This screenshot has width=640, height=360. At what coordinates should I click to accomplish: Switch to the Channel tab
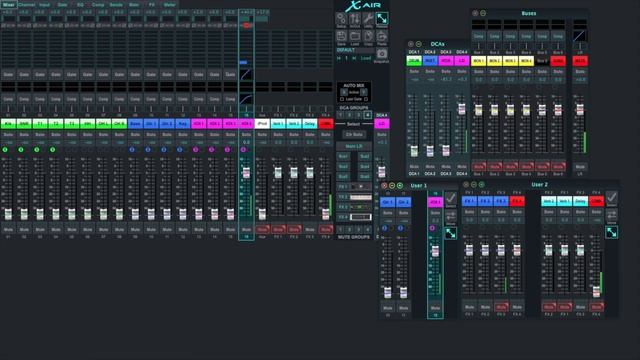27,4
